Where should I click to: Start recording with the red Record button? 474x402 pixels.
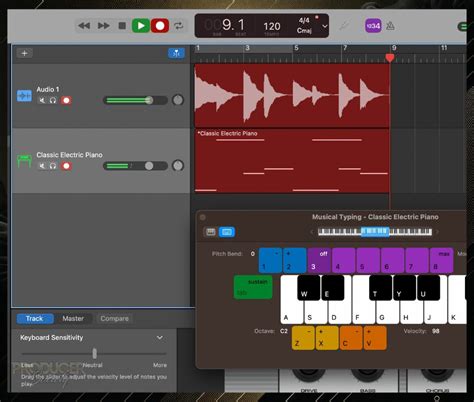[160, 26]
